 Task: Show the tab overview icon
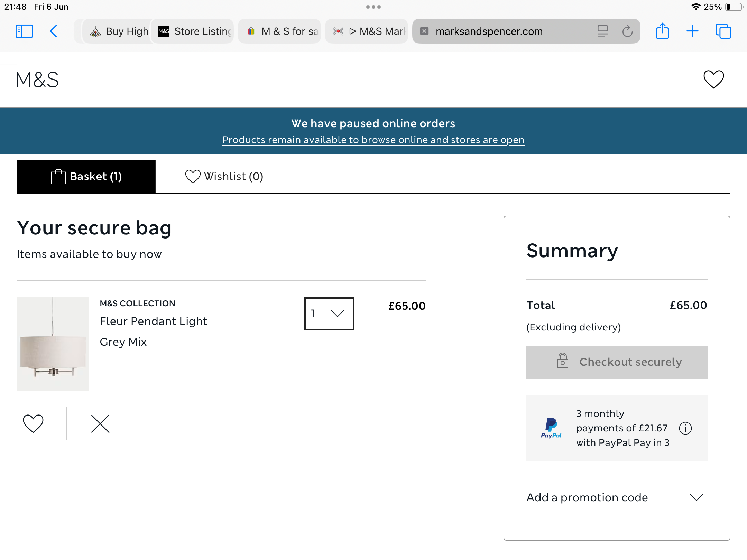click(x=723, y=31)
